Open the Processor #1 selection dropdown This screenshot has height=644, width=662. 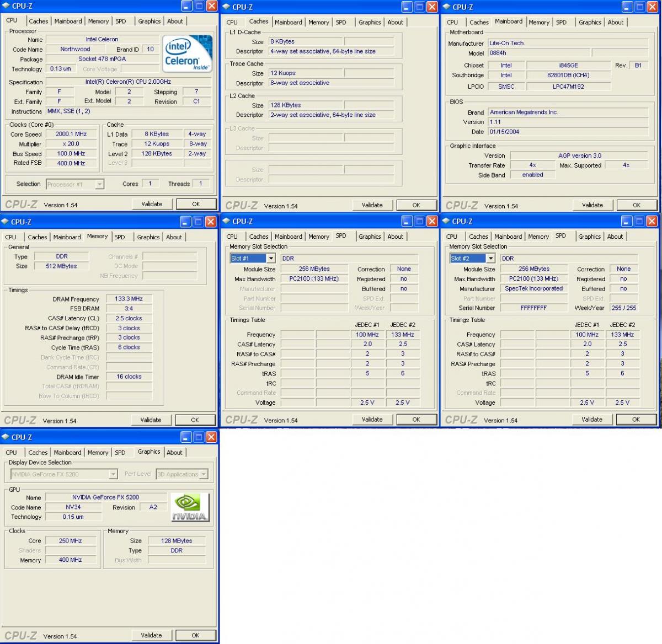point(99,184)
